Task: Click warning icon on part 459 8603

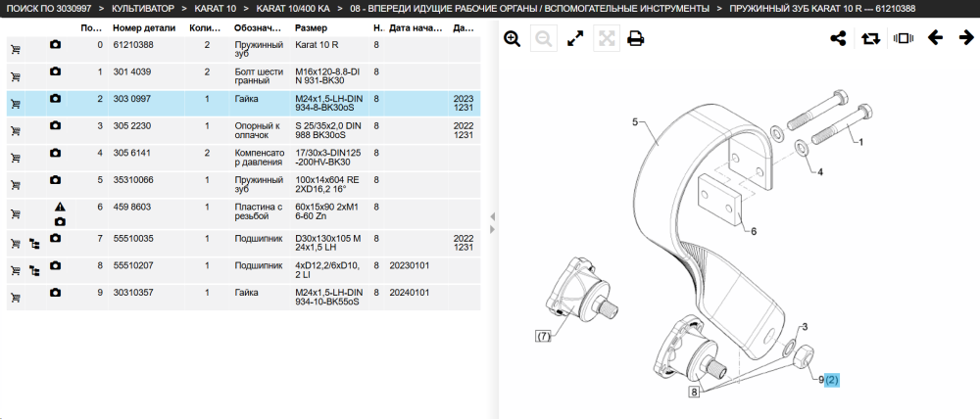Action: [x=60, y=207]
